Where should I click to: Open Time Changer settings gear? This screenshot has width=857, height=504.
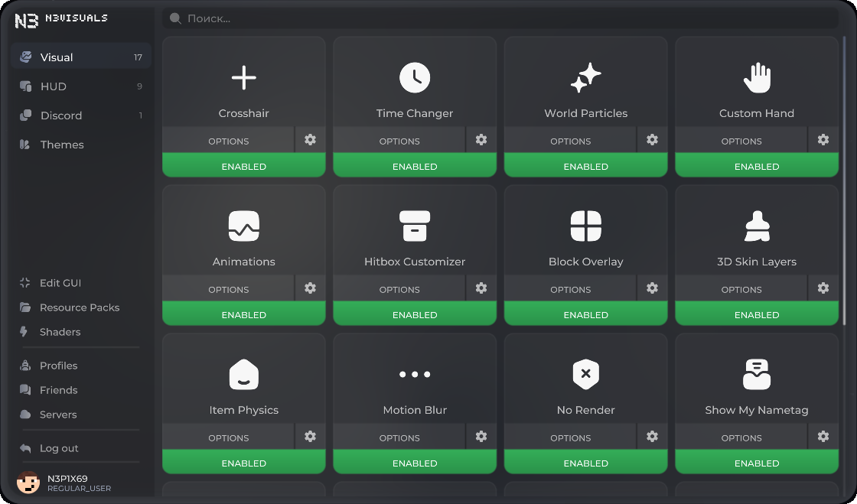[481, 140]
